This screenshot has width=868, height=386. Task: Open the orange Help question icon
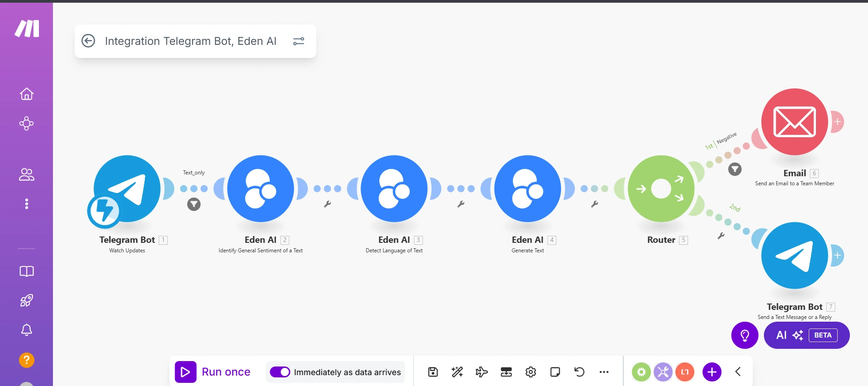point(27,360)
